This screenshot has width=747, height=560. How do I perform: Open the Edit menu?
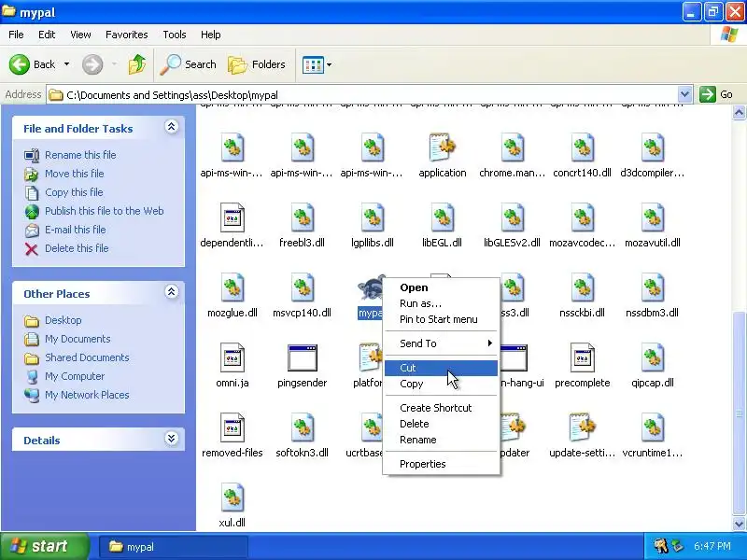click(47, 35)
